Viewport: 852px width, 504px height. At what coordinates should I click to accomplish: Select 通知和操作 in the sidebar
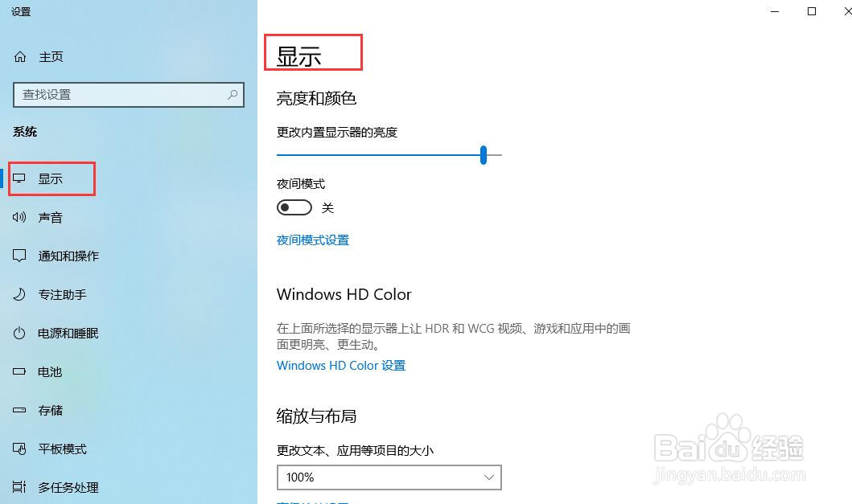68,256
